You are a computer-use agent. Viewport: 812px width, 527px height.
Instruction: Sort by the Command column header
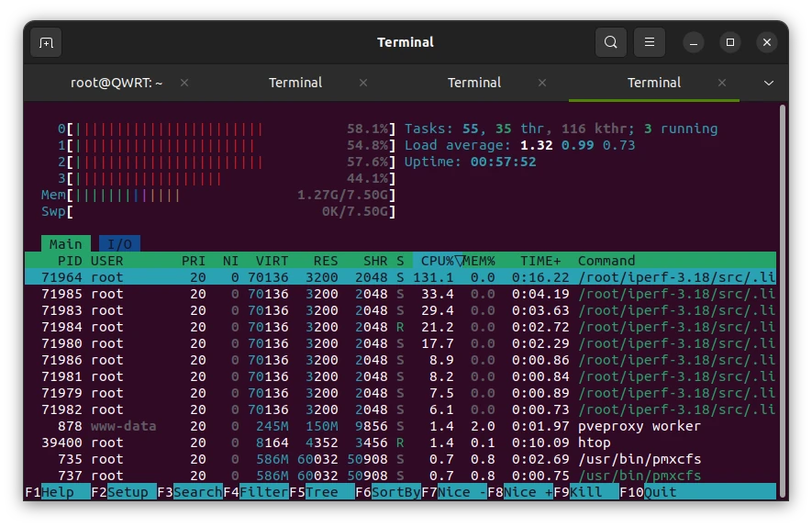tap(606, 261)
